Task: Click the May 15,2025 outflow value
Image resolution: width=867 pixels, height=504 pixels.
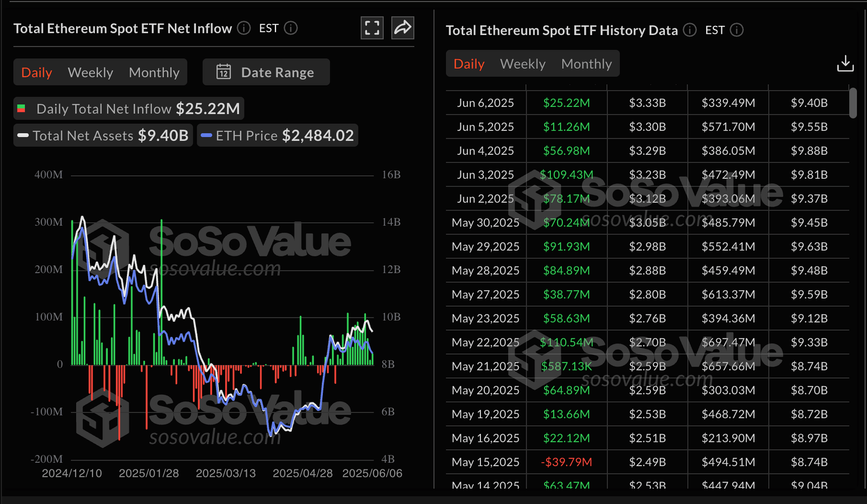Action: pos(566,462)
